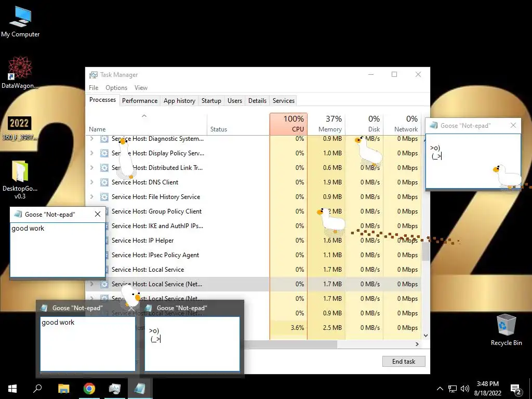Select Task Manager taskbar icon

tap(114, 389)
